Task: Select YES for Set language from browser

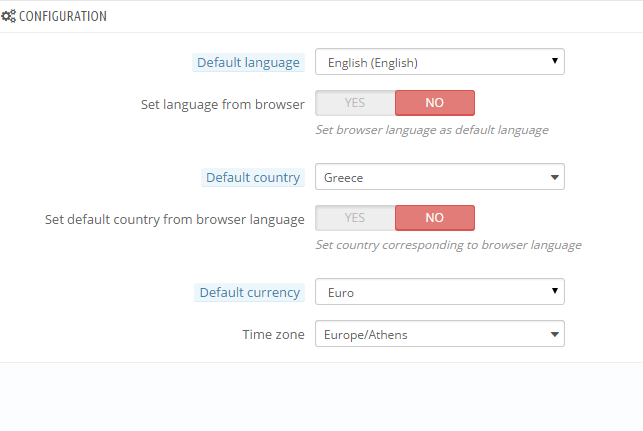Action: click(x=355, y=103)
